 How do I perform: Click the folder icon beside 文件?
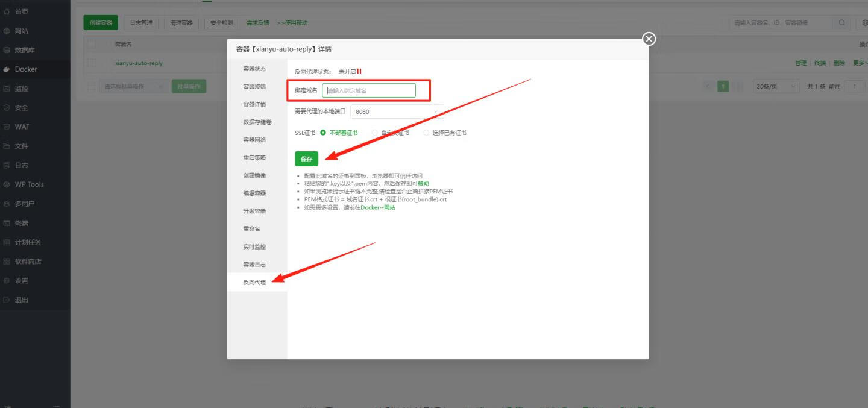click(7, 146)
